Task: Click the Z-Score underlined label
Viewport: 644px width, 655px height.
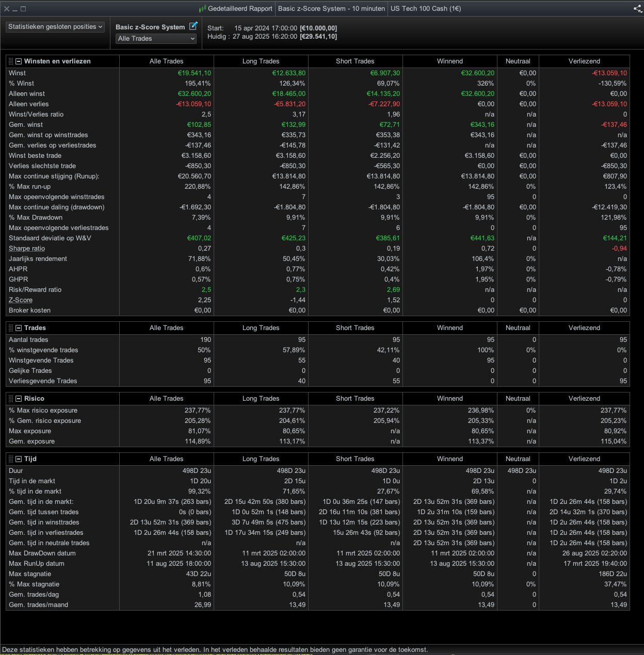Action: pos(21,300)
